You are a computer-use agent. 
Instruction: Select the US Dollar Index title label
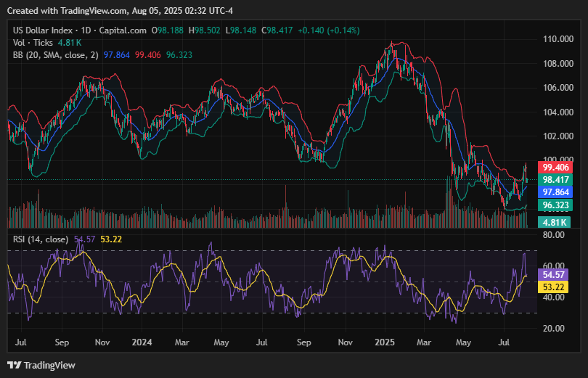coord(43,30)
